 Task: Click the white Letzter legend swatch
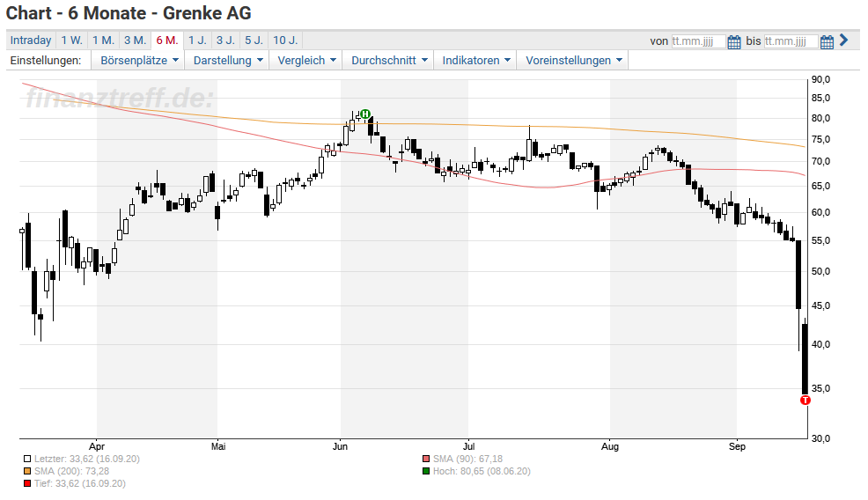click(x=27, y=459)
